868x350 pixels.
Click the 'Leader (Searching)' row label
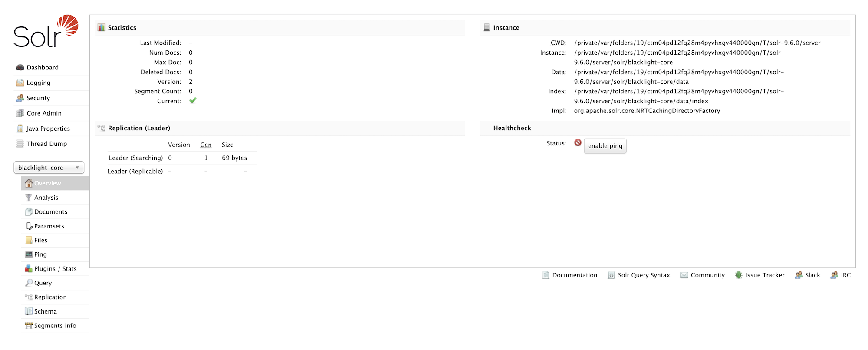pos(136,158)
